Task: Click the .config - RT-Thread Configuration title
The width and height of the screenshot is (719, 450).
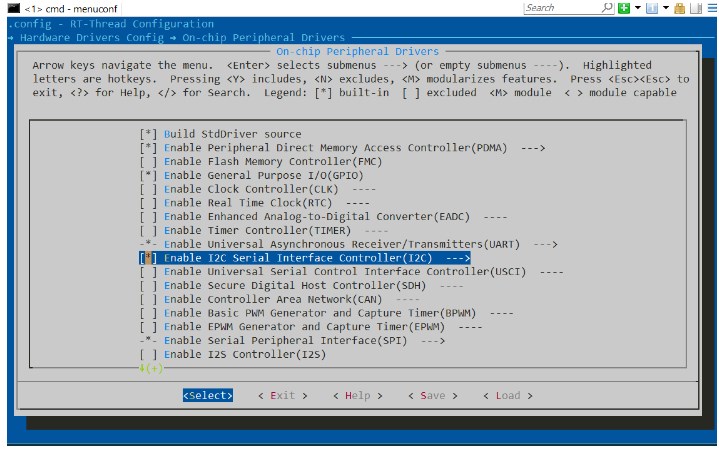Action: [x=111, y=24]
